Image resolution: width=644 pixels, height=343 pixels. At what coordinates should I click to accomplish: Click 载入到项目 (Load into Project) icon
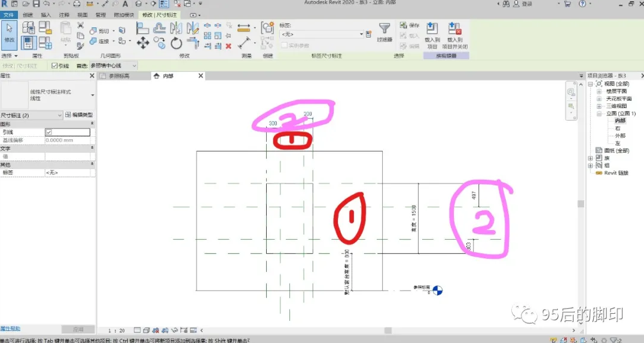click(x=432, y=29)
